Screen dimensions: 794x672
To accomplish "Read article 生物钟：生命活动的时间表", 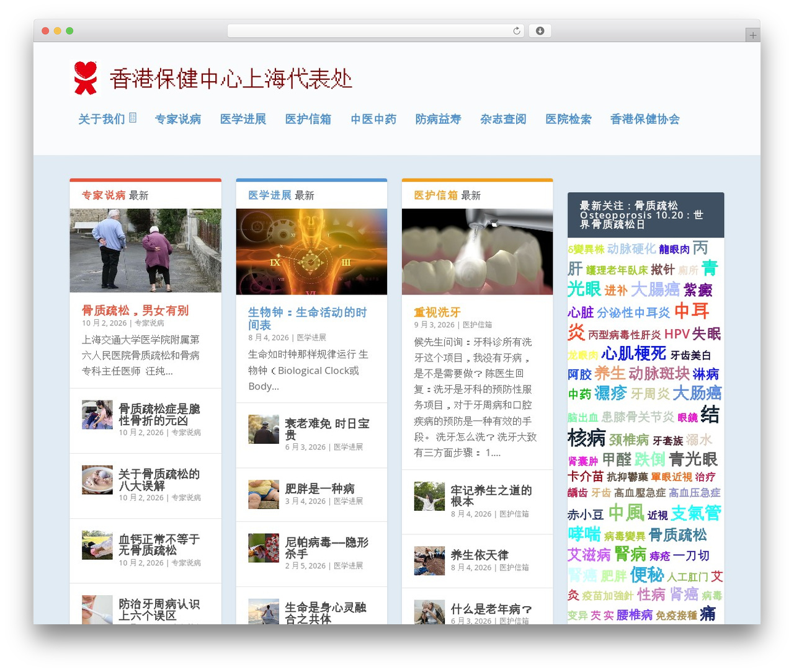I will pos(308,319).
